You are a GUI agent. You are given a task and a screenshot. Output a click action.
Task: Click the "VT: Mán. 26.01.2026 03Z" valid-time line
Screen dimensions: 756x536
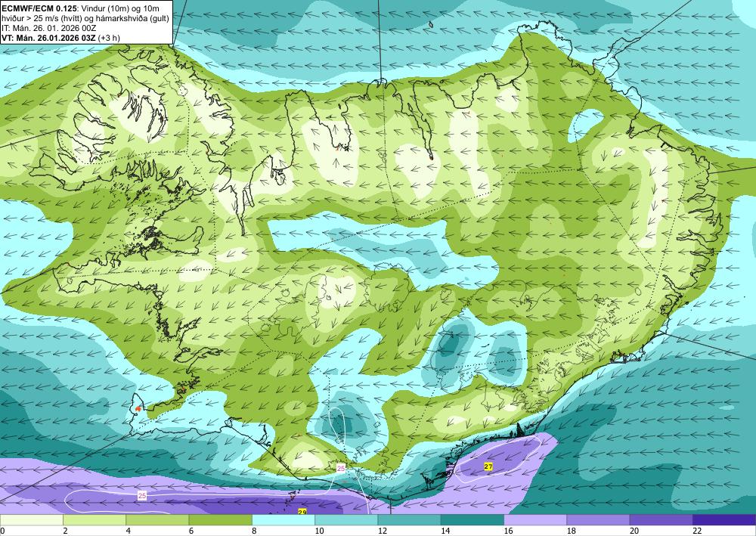pyautogui.click(x=48, y=38)
